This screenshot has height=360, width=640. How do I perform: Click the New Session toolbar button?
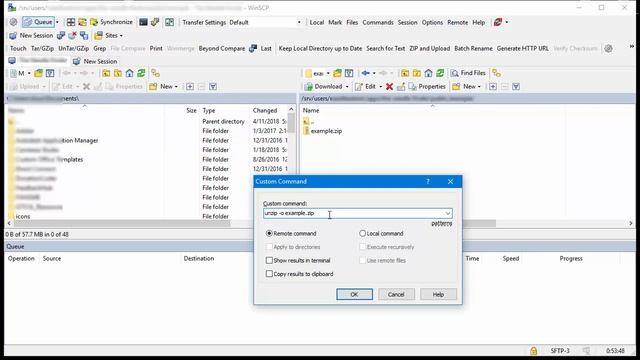[31, 36]
